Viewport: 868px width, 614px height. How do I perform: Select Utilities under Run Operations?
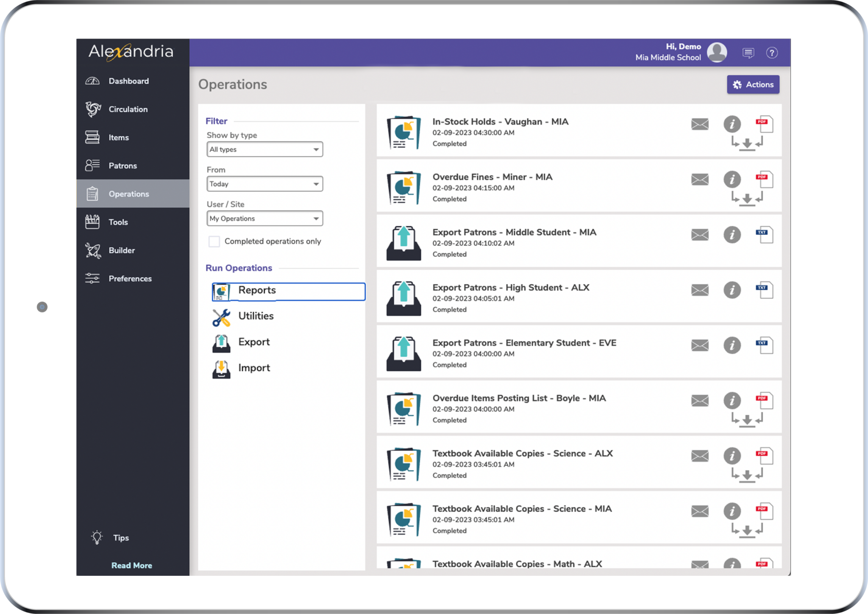(256, 316)
